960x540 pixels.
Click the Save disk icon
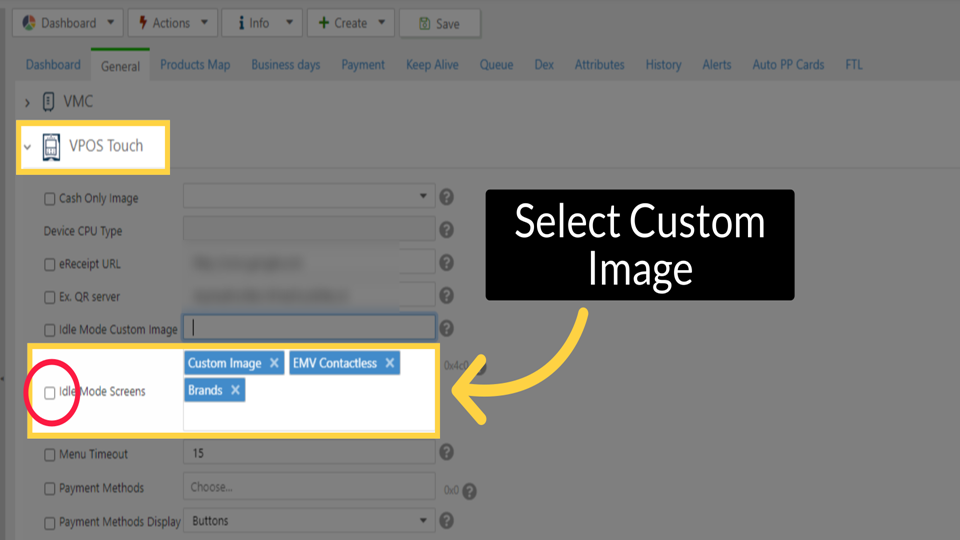(424, 24)
